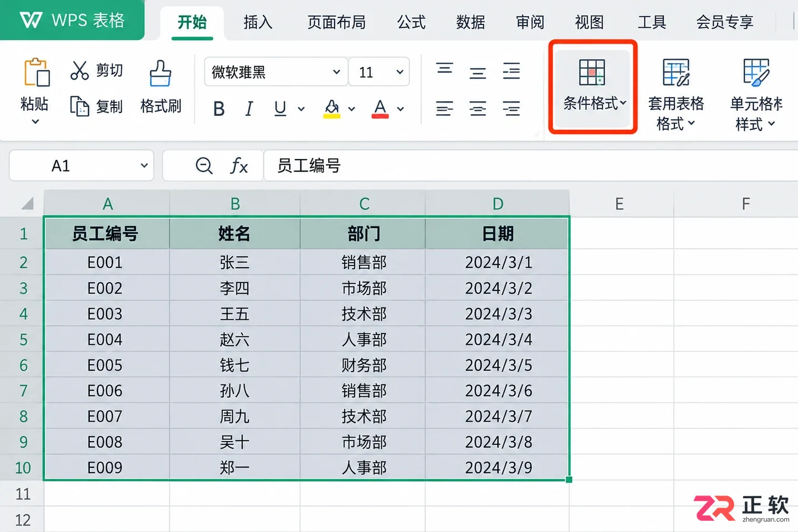
Task: Open the 审阅 tab
Action: (530, 22)
